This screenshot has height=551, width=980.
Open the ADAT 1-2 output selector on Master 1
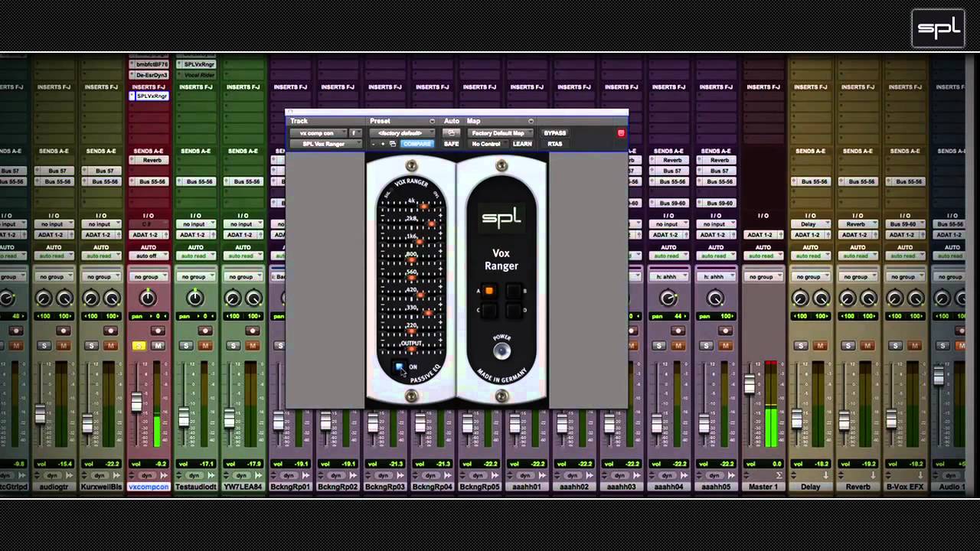pyautogui.click(x=763, y=235)
